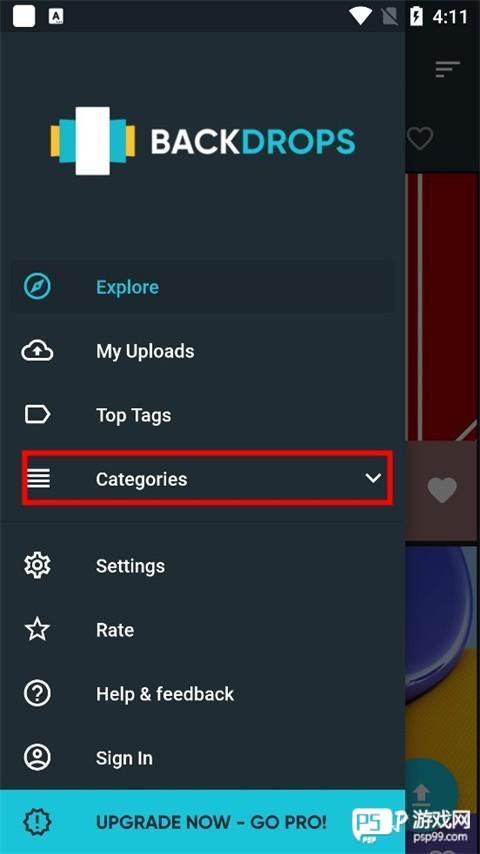The image size is (480, 854).
Task: Tap the Explore compass icon
Action: pos(37,286)
